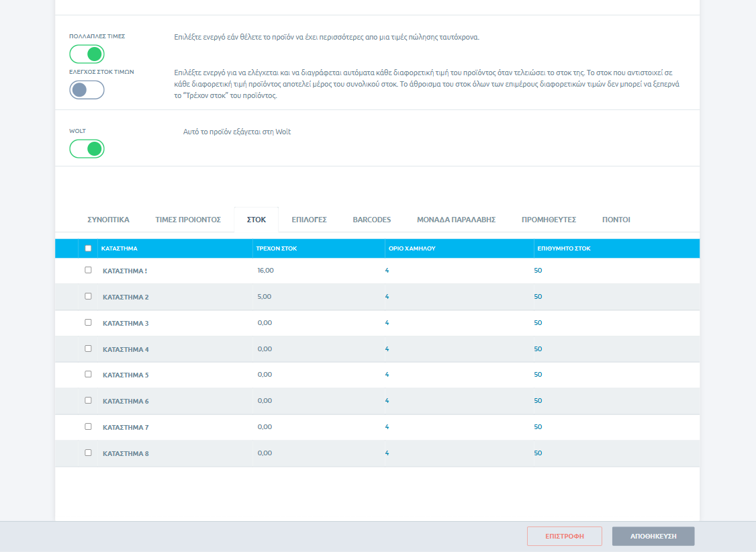Viewport: 756px width, 552px height.
Task: Switch to ΜΟΝΑΔΑ ΠΑΡΑΛΑΒΗΣ tab
Action: click(456, 220)
